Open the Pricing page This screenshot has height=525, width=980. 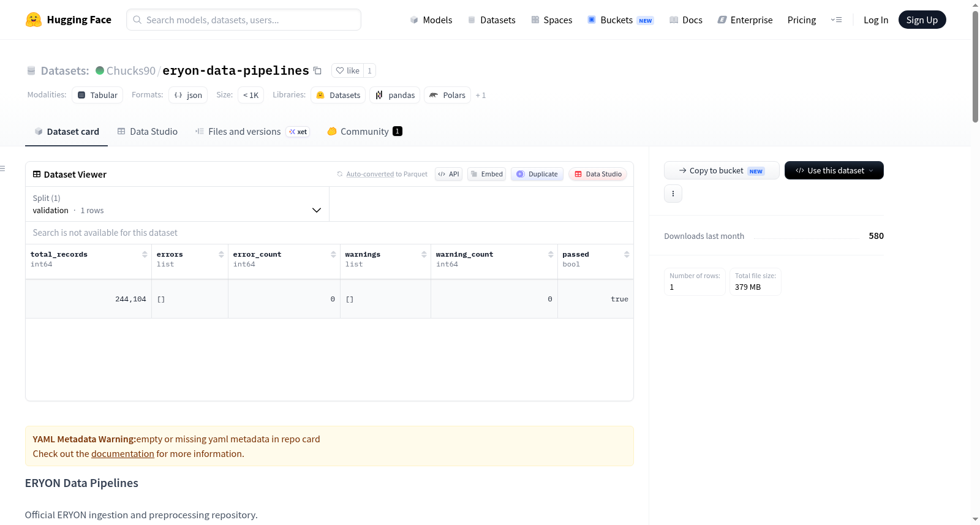(802, 20)
